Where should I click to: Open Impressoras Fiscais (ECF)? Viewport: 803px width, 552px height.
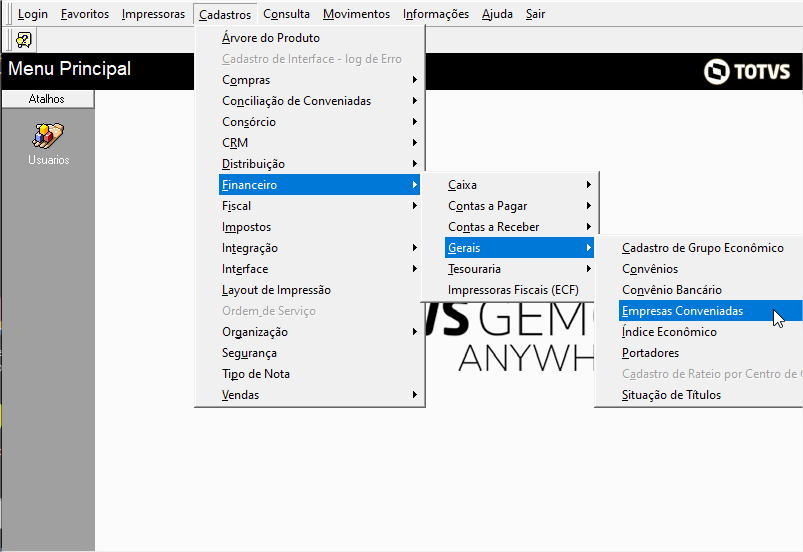point(519,290)
